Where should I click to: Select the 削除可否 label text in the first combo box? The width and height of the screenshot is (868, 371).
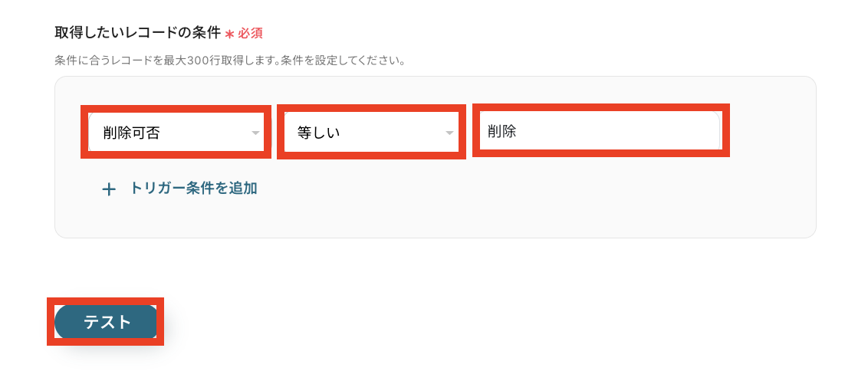pyautogui.click(x=131, y=133)
